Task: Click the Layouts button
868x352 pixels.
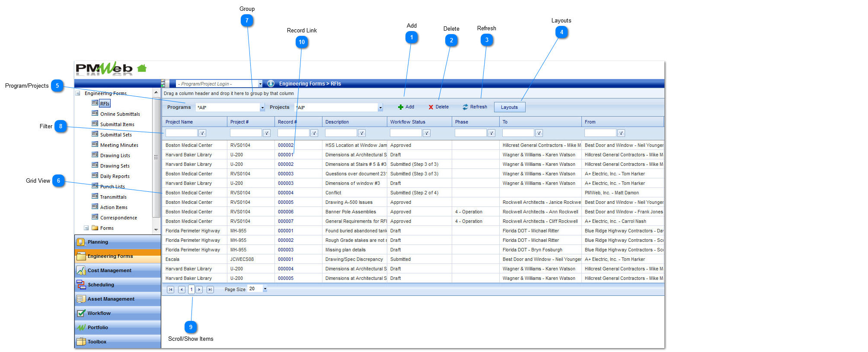Action: pos(510,107)
